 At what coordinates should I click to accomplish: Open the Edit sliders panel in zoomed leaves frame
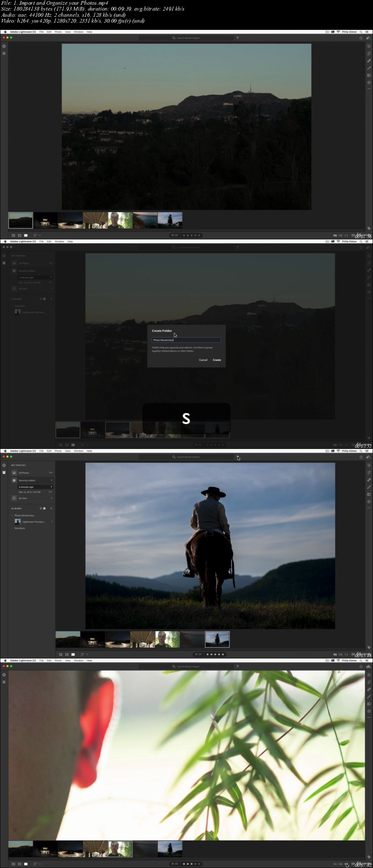point(369,675)
